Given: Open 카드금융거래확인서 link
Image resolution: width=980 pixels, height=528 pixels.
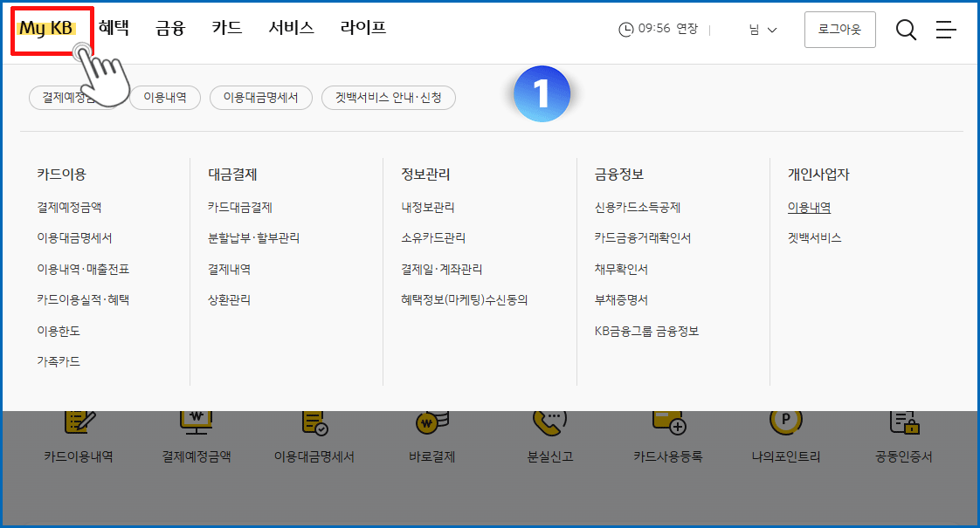Looking at the screenshot, I should [643, 238].
